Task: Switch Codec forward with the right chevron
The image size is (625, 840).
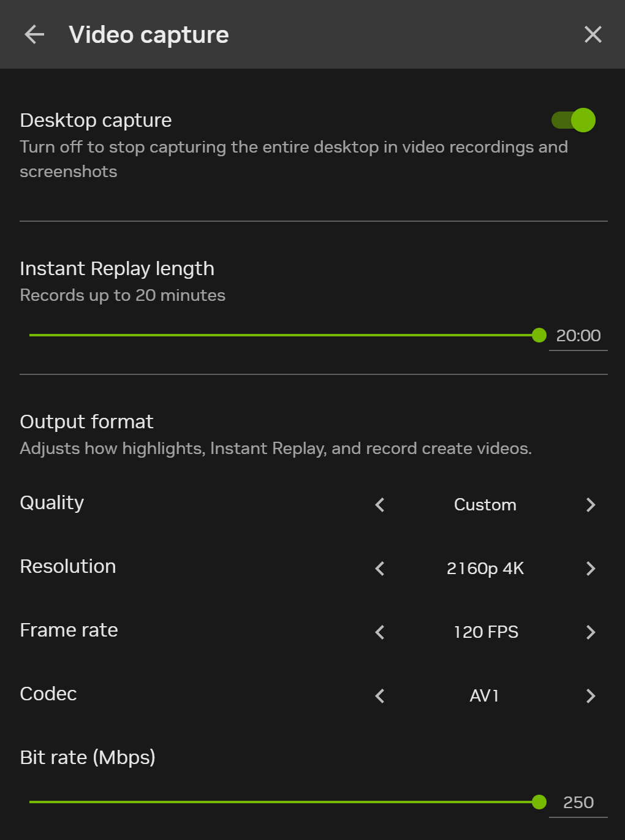Action: [590, 696]
